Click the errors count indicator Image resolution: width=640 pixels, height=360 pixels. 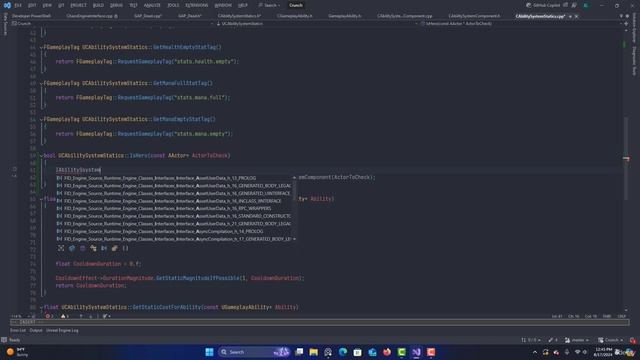coord(49,316)
